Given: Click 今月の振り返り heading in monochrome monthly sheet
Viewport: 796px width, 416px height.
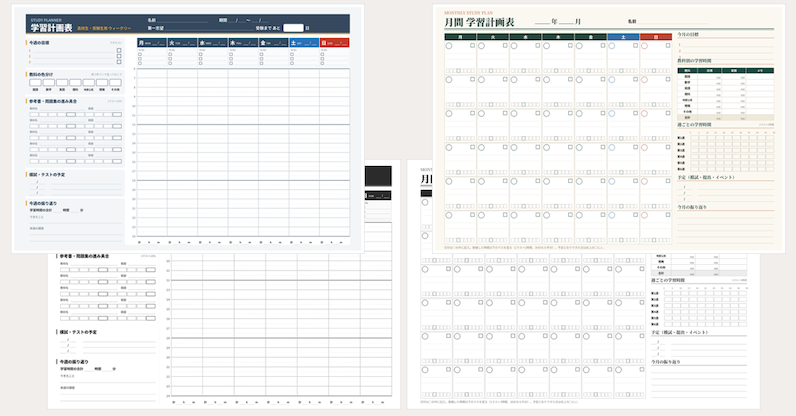Looking at the screenshot, I should pyautogui.click(x=666, y=362).
